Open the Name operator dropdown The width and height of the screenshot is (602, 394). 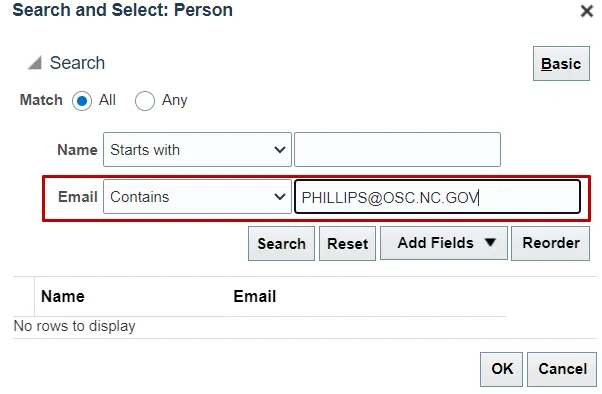[x=197, y=150]
